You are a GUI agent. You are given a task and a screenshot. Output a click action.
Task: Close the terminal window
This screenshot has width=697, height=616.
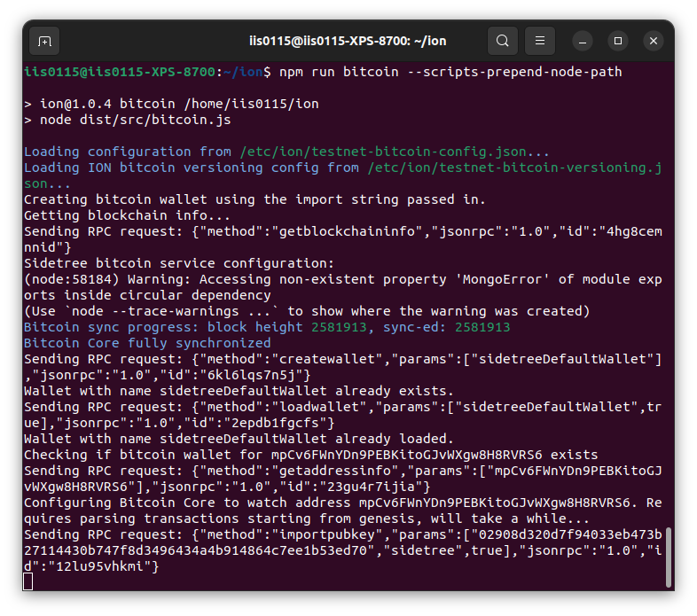(654, 41)
